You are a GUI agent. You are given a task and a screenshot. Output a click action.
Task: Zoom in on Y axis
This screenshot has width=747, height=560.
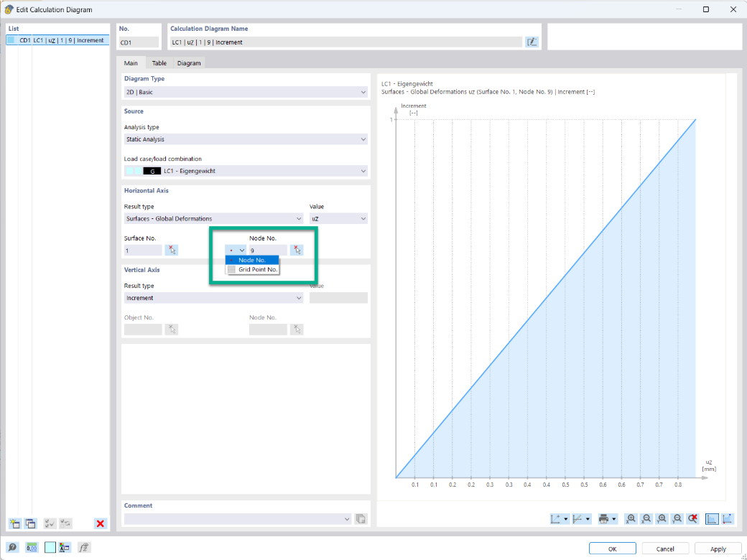[x=662, y=519]
